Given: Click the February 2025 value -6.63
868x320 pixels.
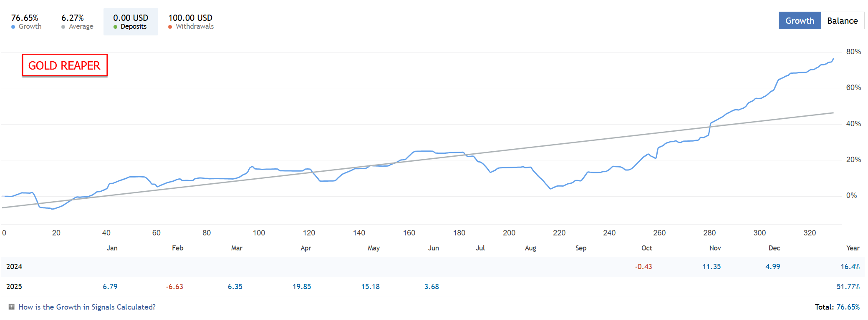Looking at the screenshot, I should point(174,287).
